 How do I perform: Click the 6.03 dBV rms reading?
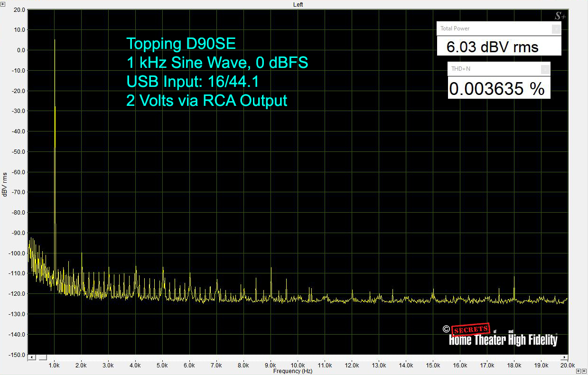click(x=493, y=47)
